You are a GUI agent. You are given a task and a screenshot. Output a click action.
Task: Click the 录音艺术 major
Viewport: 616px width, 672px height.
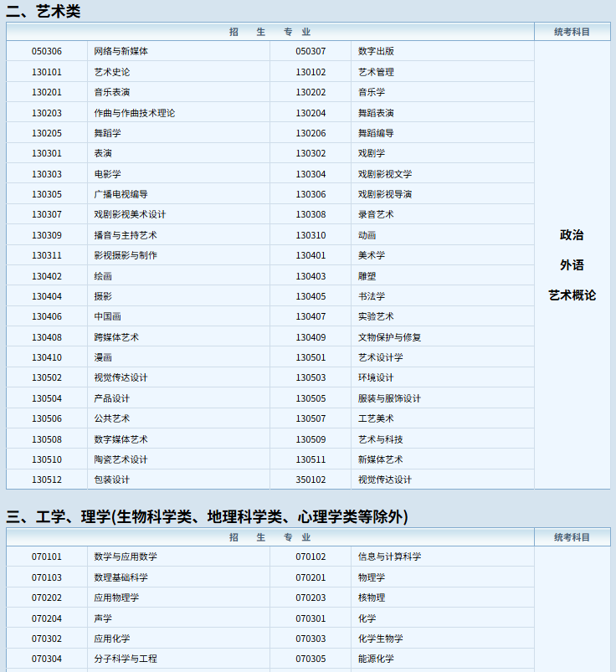click(376, 215)
